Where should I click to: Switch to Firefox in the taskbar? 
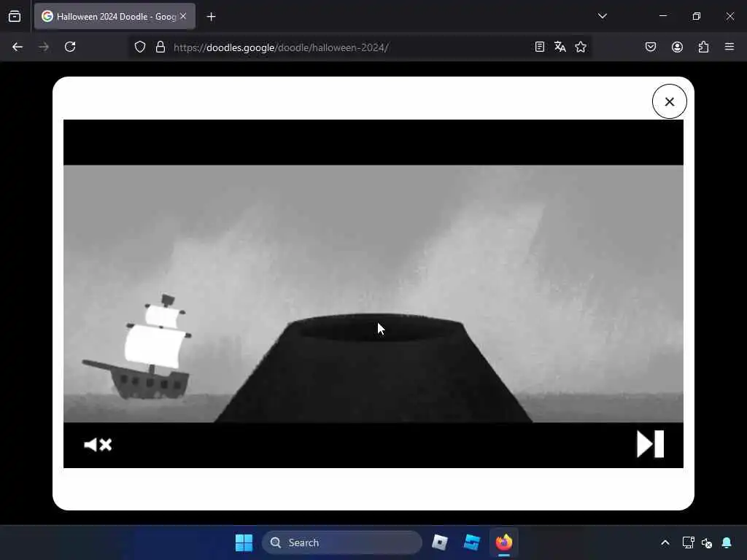click(x=503, y=542)
